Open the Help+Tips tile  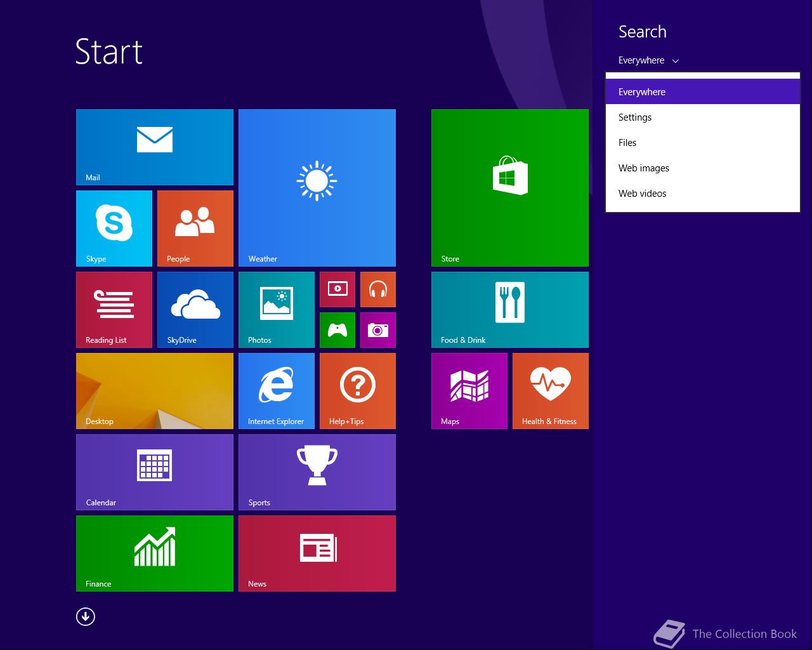point(358,391)
